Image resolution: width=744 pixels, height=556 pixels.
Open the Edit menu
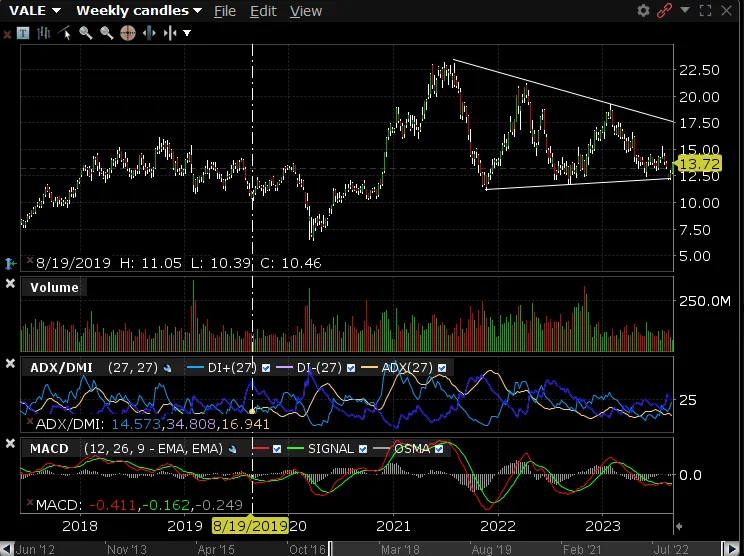263,11
